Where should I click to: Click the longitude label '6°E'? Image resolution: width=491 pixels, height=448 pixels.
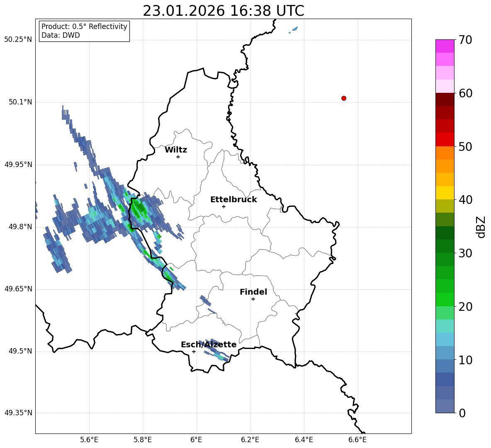196,440
